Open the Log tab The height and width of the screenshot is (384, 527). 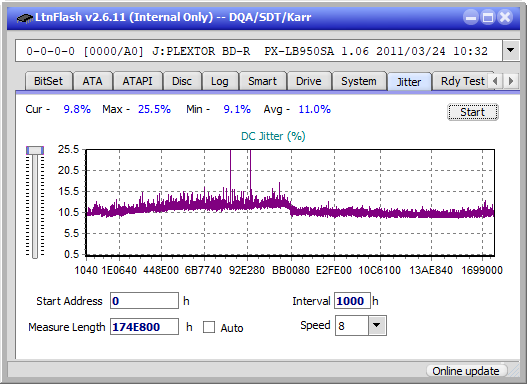[x=219, y=81]
